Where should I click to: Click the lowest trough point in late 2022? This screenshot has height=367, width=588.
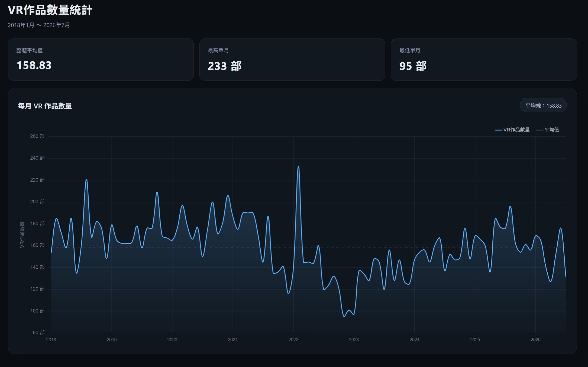click(344, 316)
